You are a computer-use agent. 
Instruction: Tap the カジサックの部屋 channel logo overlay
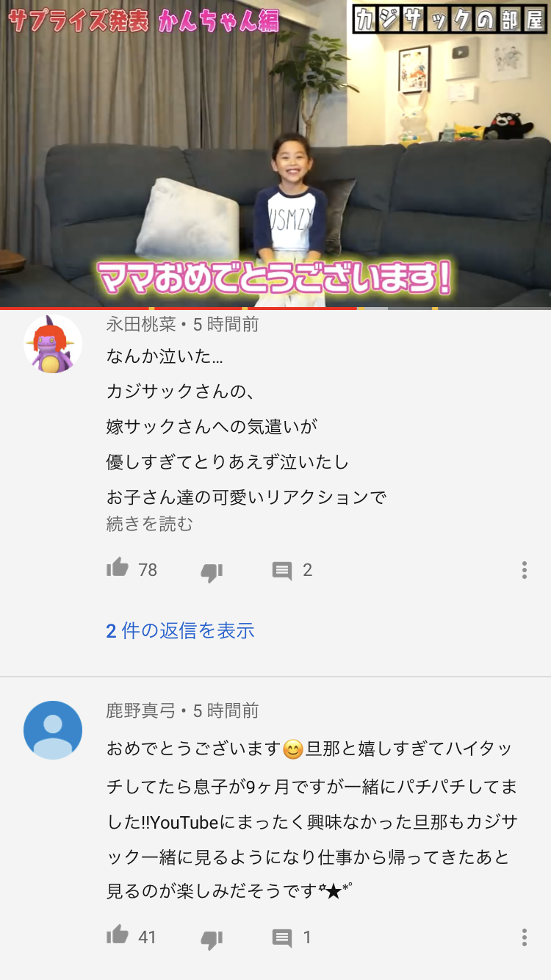449,19
